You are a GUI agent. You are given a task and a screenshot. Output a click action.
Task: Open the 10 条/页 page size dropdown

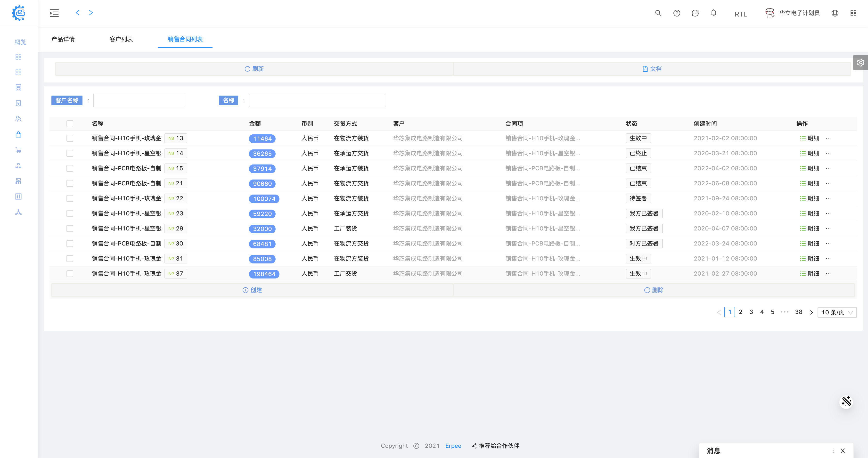[837, 312]
